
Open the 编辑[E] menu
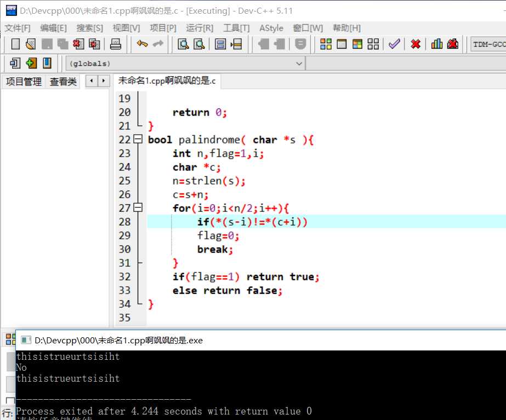[x=54, y=28]
